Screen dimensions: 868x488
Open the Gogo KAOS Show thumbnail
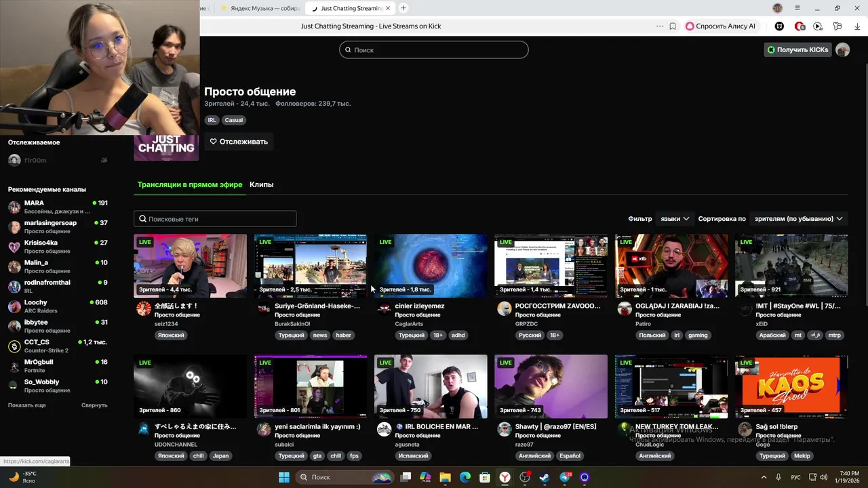tap(791, 386)
